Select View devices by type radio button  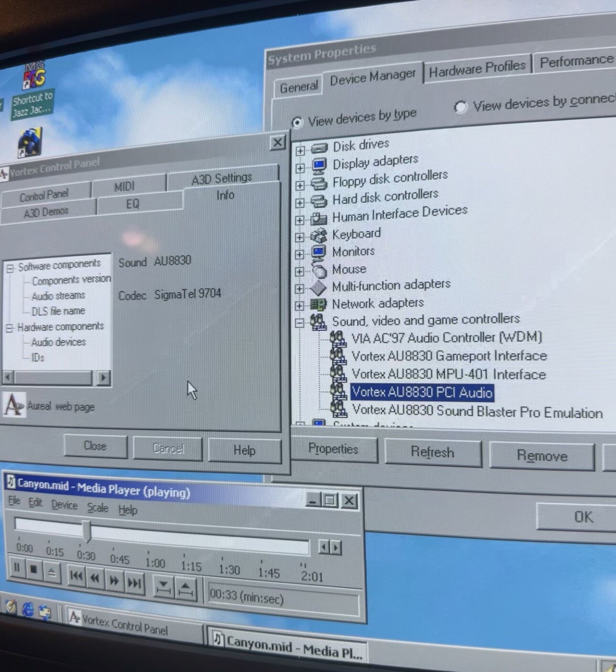[x=297, y=123]
